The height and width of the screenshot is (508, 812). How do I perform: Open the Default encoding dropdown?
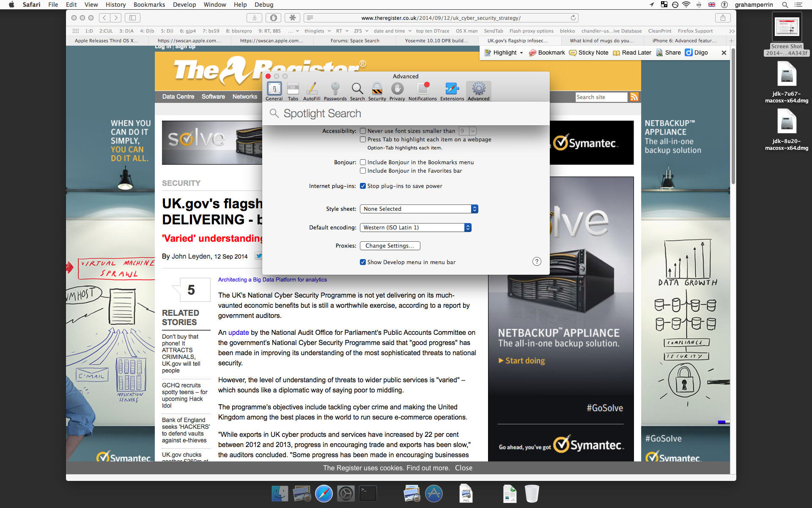click(x=415, y=227)
